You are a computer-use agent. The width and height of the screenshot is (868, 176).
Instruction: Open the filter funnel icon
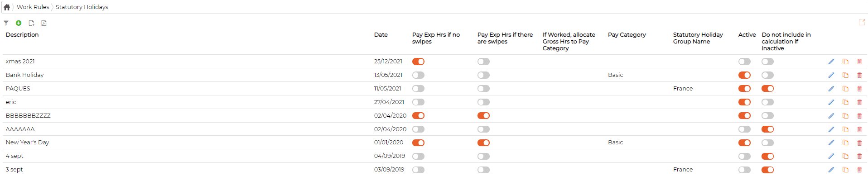[x=6, y=23]
